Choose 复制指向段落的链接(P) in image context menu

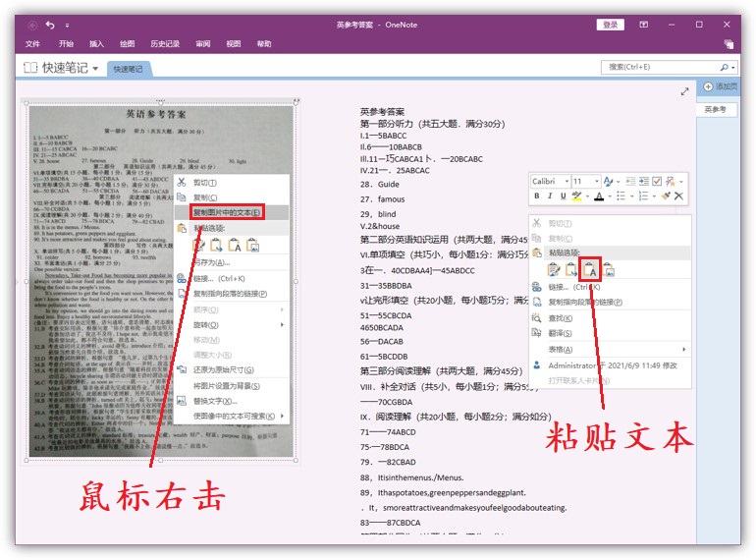(232, 294)
